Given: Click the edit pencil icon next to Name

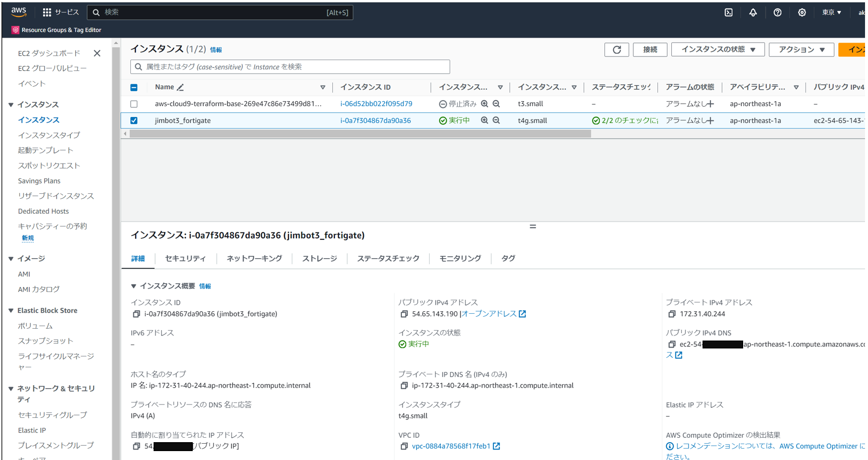Looking at the screenshot, I should tap(180, 87).
